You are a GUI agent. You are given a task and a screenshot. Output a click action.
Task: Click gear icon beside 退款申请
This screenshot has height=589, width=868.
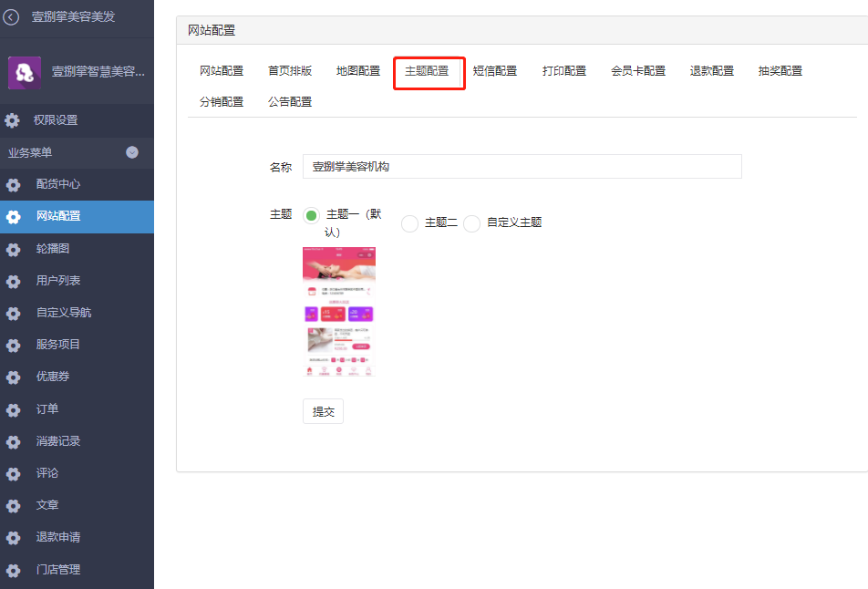click(x=14, y=538)
